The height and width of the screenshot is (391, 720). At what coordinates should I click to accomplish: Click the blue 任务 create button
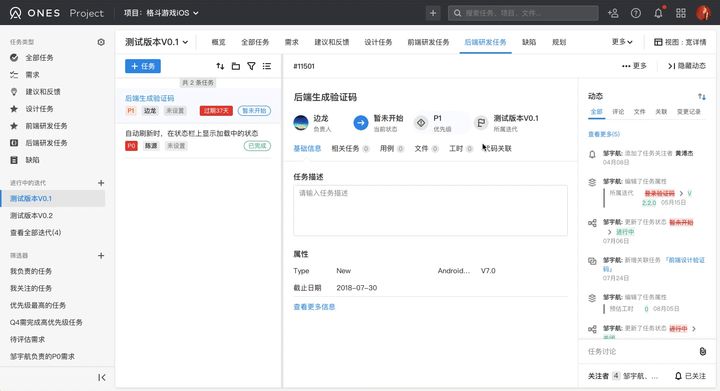pos(143,66)
